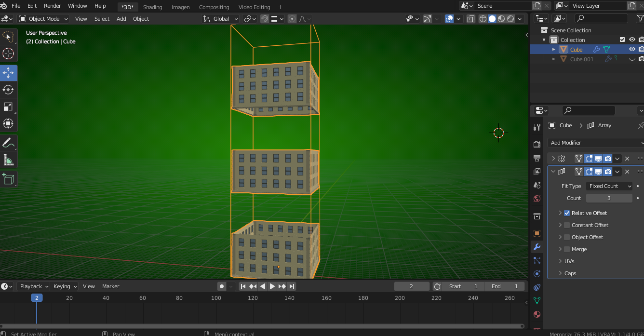Enable the Object Offset checkbox

[x=567, y=237]
